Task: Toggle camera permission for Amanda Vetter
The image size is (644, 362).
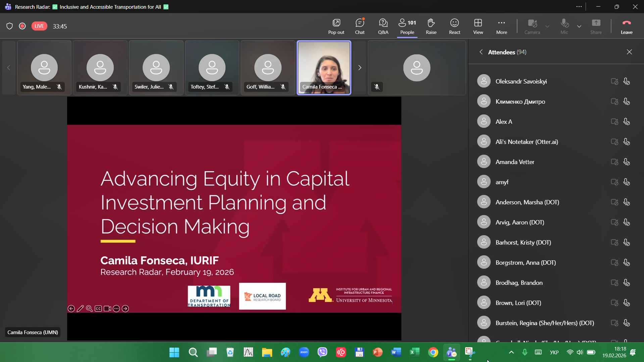Action: point(614,162)
